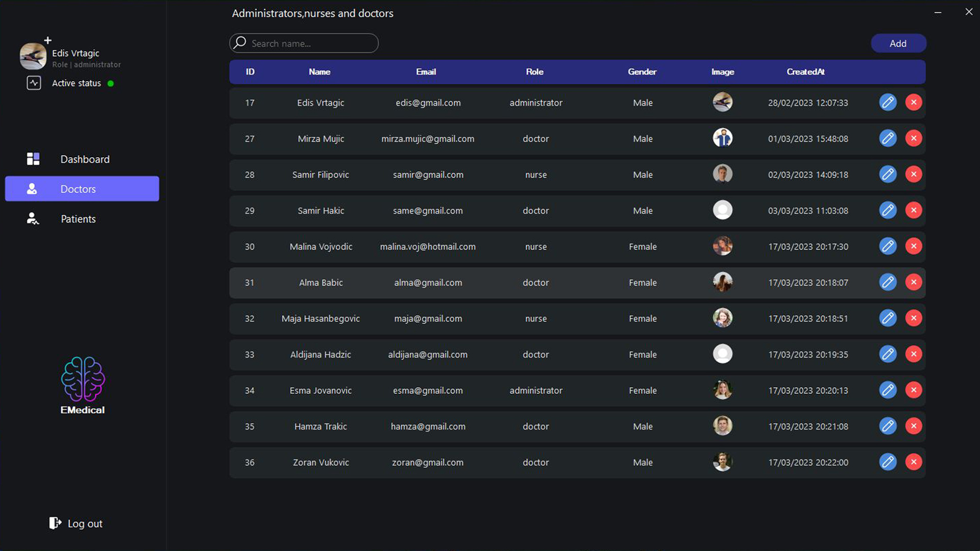Delete the Mirza Mujic row

tap(913, 138)
